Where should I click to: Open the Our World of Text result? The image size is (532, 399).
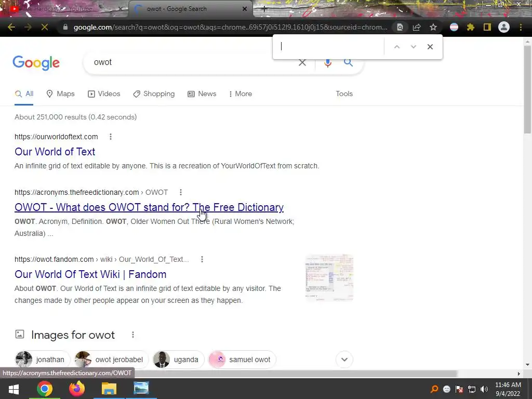tap(55, 152)
